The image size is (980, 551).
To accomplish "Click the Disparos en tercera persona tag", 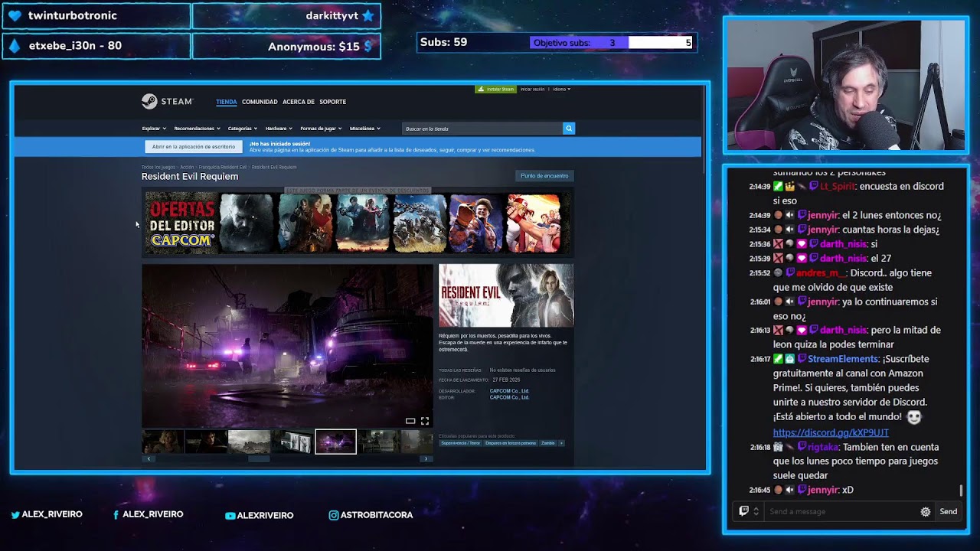I will (x=511, y=443).
